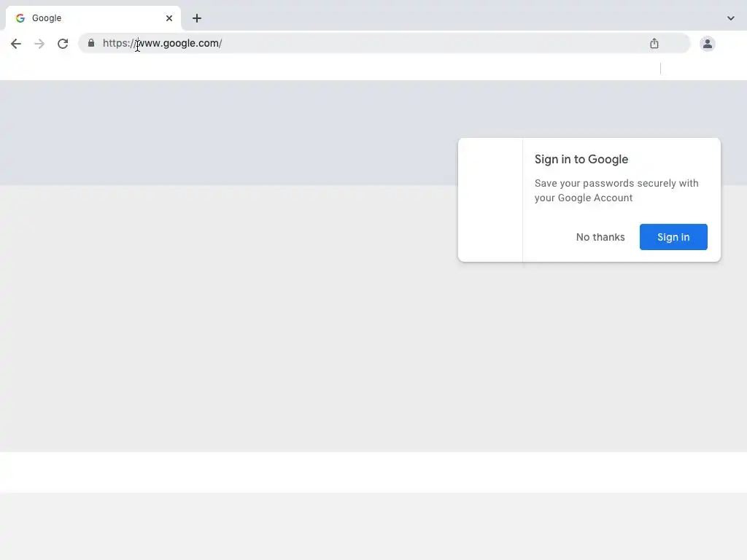Click the forward navigation arrow
This screenshot has width=747, height=560.
(x=39, y=44)
